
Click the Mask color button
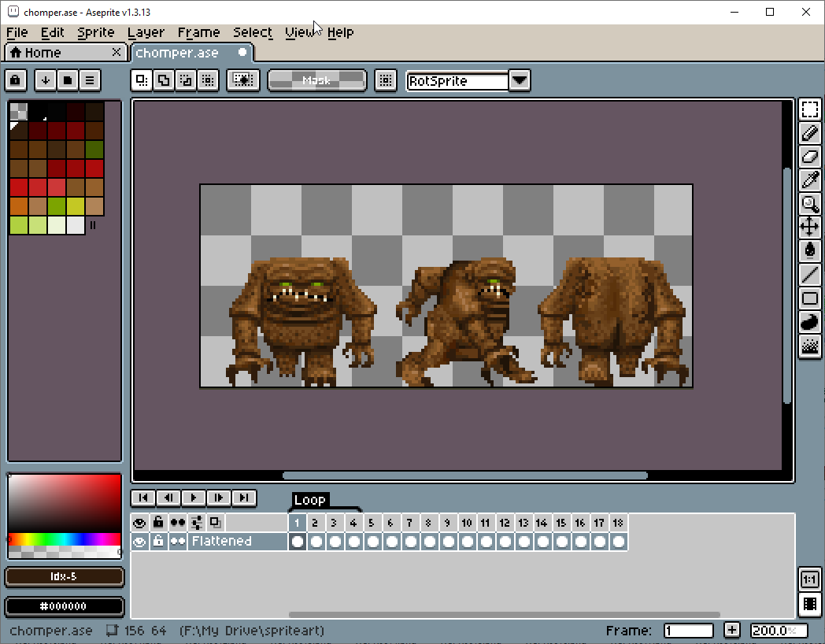[316, 80]
